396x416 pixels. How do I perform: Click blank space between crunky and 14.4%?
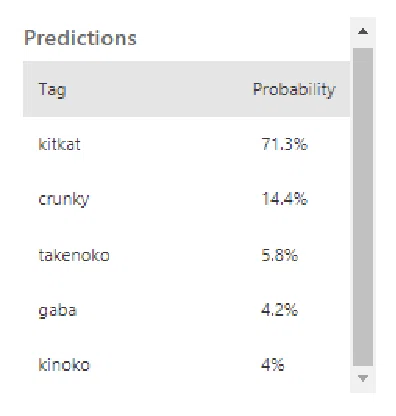[x=175, y=199]
